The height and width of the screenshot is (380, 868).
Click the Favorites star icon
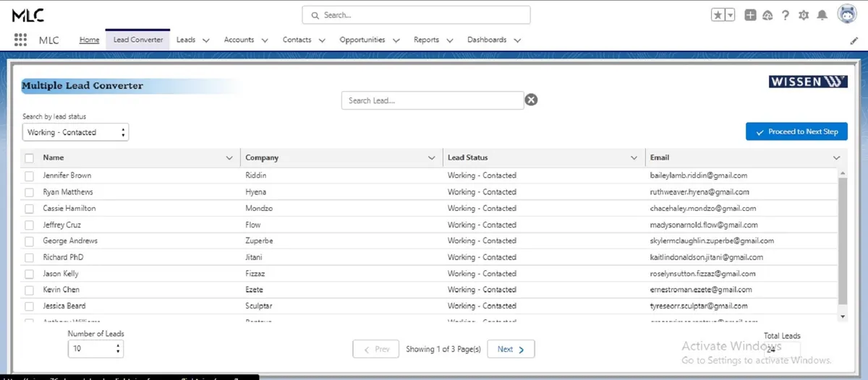tap(718, 15)
